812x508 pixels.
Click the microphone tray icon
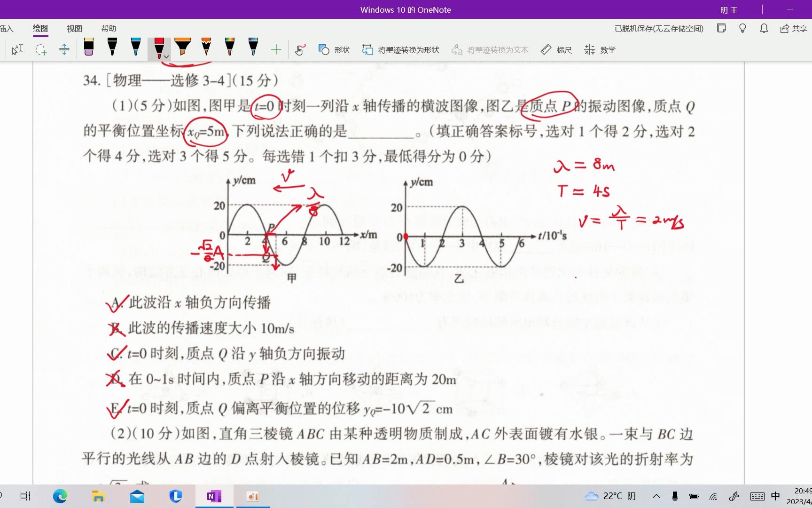675,496
